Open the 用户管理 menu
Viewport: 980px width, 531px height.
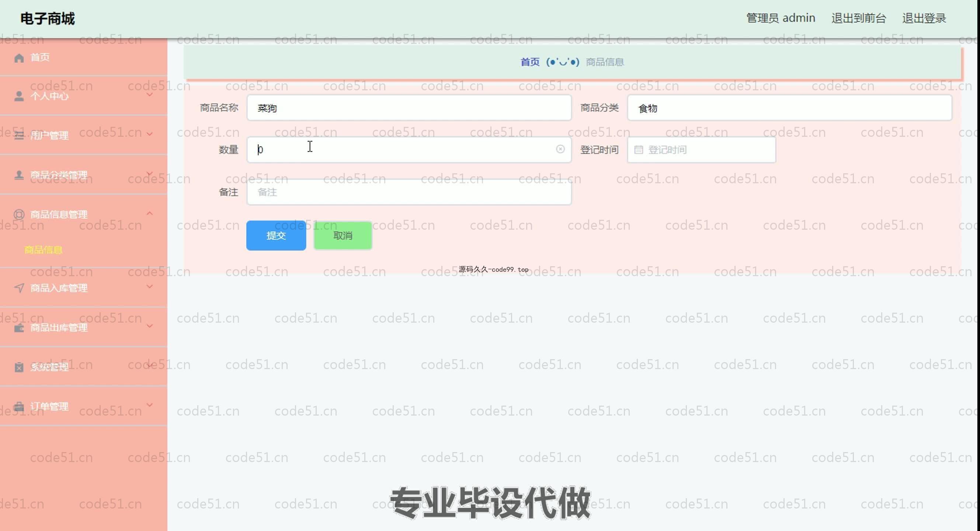tap(84, 135)
